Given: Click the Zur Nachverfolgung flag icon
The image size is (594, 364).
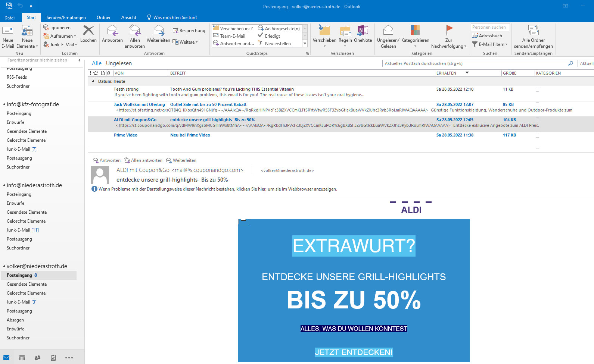Looking at the screenshot, I should point(449,31).
